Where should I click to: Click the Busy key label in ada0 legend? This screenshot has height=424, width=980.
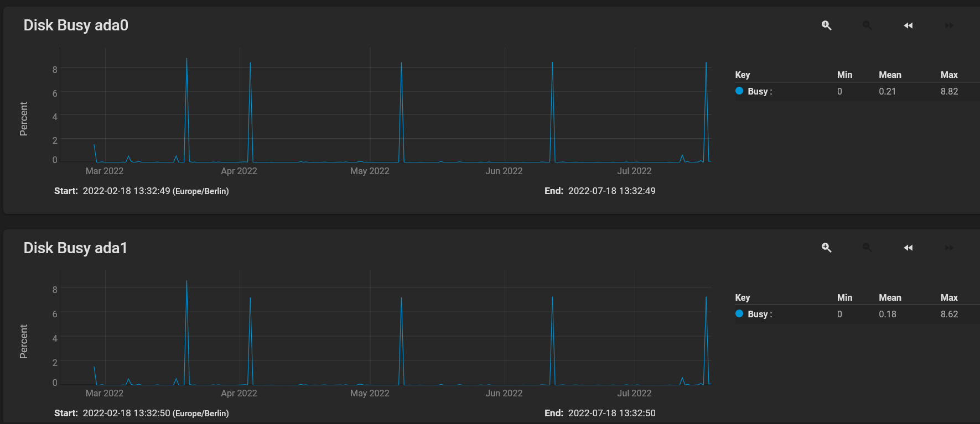coord(760,91)
